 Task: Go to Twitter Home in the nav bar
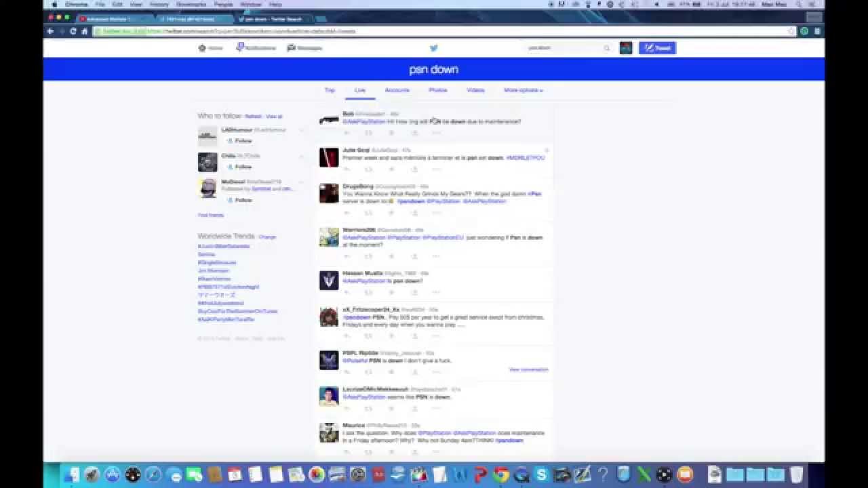[x=210, y=48]
